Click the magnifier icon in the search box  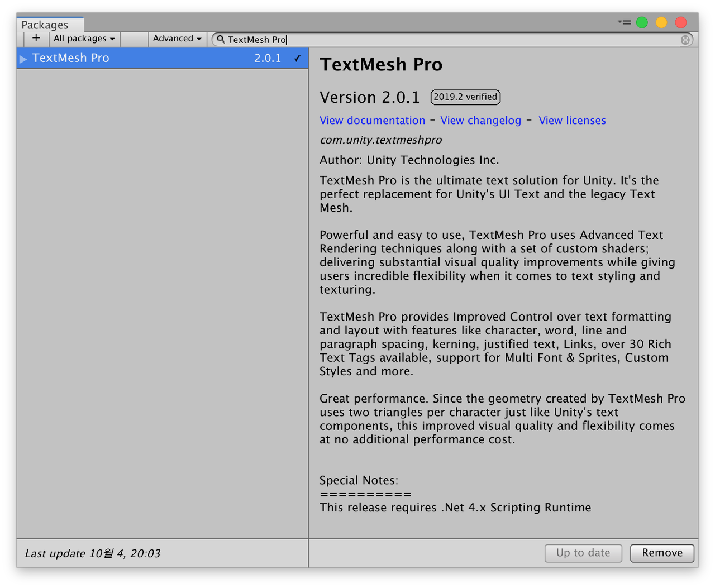(221, 39)
